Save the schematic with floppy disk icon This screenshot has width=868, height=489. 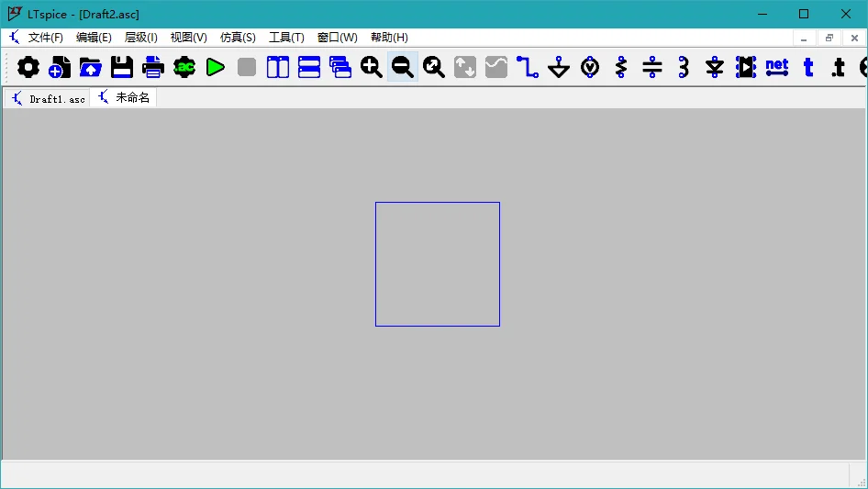(122, 68)
